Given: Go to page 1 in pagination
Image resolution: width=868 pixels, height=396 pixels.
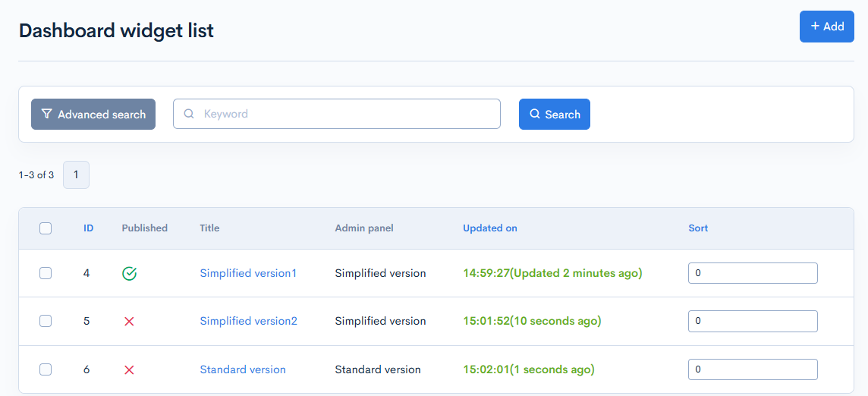Looking at the screenshot, I should click(x=76, y=174).
